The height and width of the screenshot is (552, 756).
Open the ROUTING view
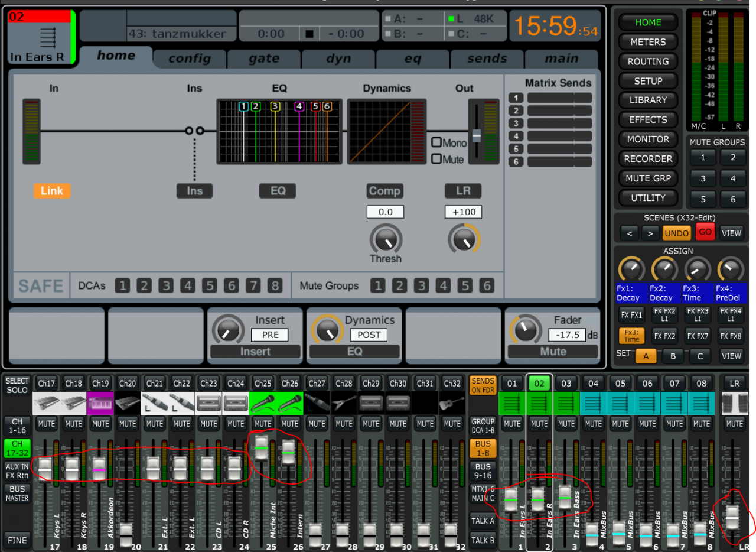pyautogui.click(x=648, y=61)
